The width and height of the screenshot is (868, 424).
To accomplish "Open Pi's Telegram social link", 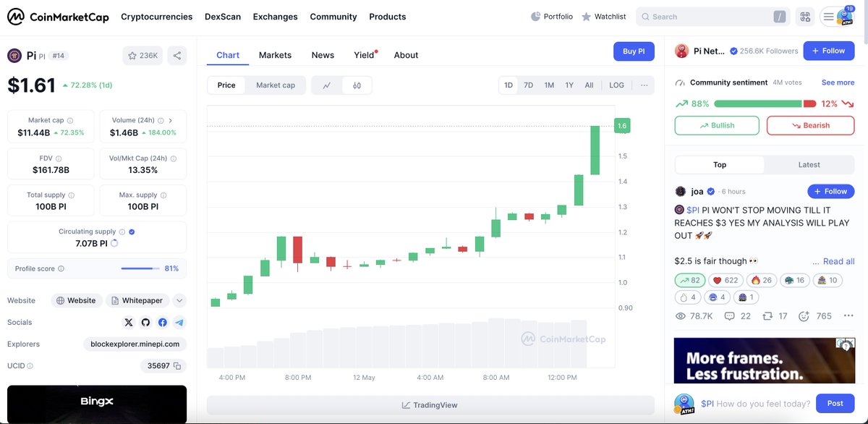I will (x=179, y=322).
